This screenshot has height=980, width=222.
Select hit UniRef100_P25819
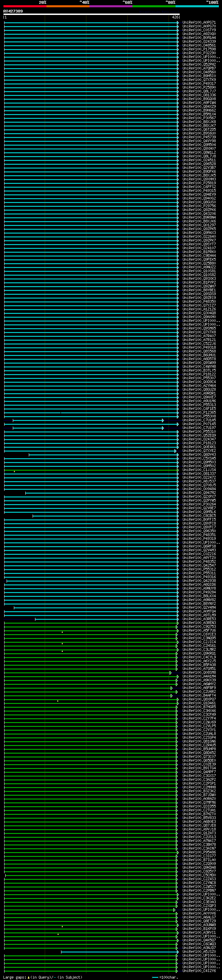(199, 183)
